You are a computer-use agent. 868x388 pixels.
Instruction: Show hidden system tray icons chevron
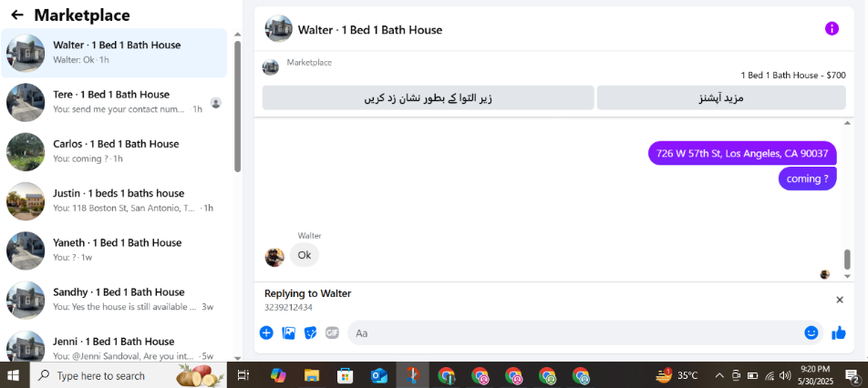(x=719, y=376)
